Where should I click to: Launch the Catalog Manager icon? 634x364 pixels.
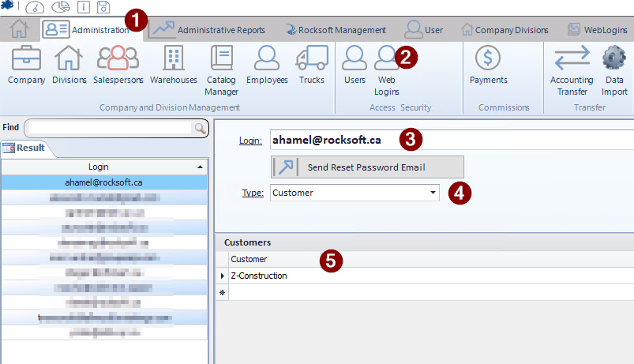(x=221, y=58)
